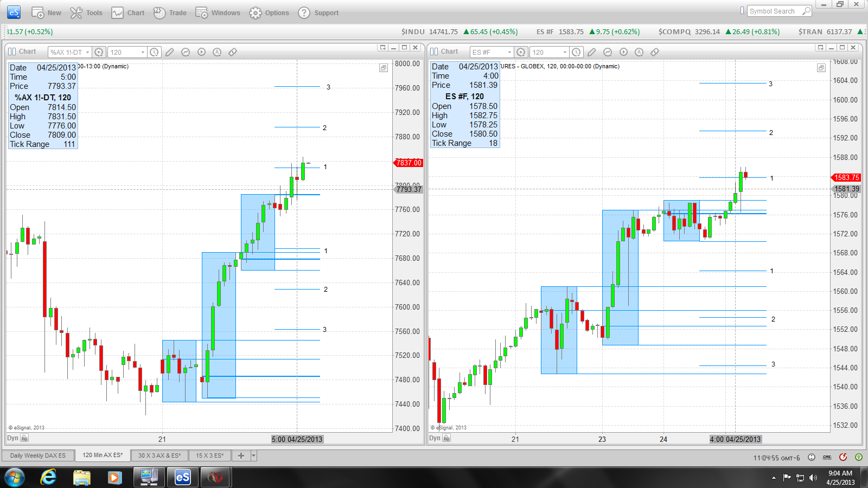868x488 pixels.
Task: Click the 7837.00 red price marker
Action: pos(408,163)
